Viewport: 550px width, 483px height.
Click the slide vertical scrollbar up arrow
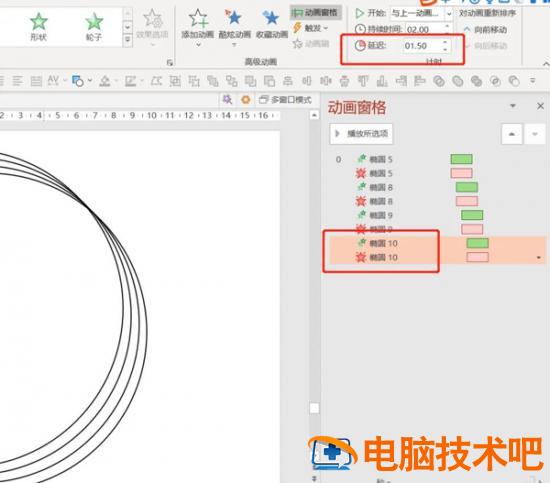[x=314, y=115]
